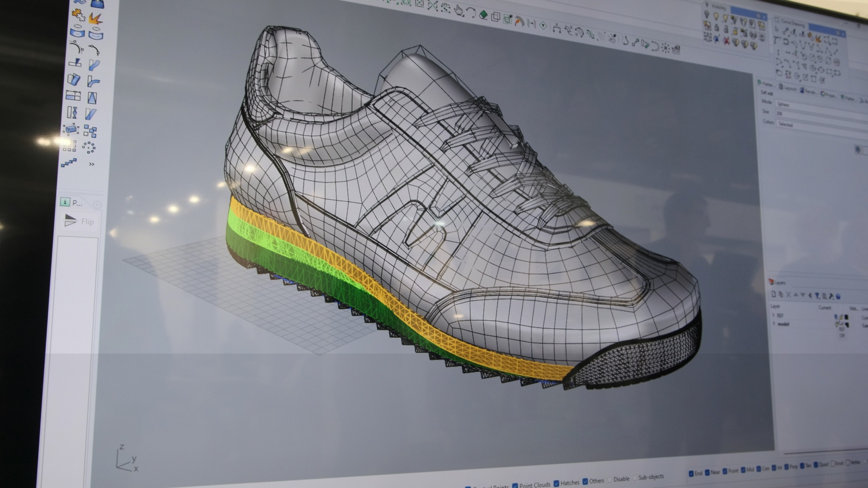Click the move layer down arrow icon

[x=803, y=295]
